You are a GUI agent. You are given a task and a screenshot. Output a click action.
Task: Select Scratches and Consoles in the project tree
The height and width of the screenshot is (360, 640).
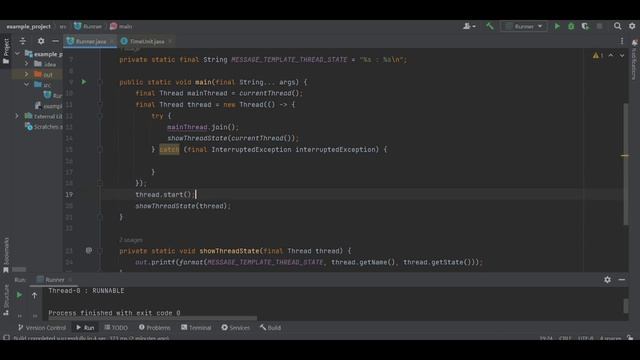[44, 127]
